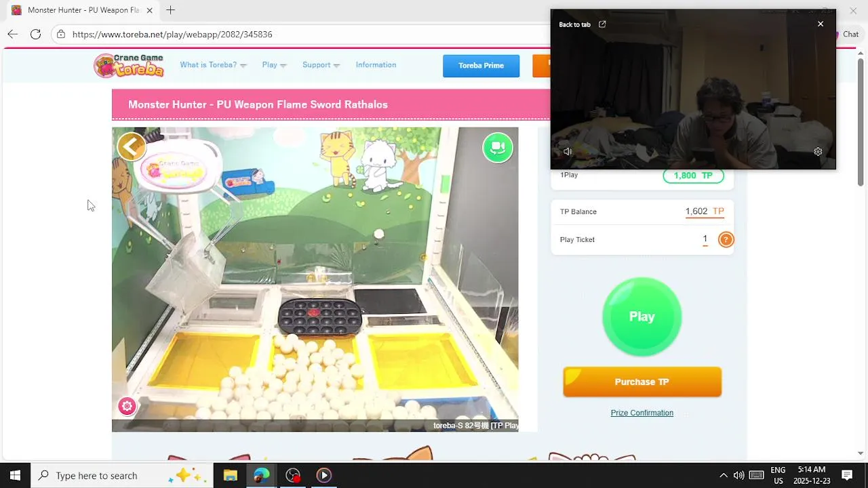The width and height of the screenshot is (868, 488).
Task: Open the Prize Confirmation link
Action: coord(642,413)
